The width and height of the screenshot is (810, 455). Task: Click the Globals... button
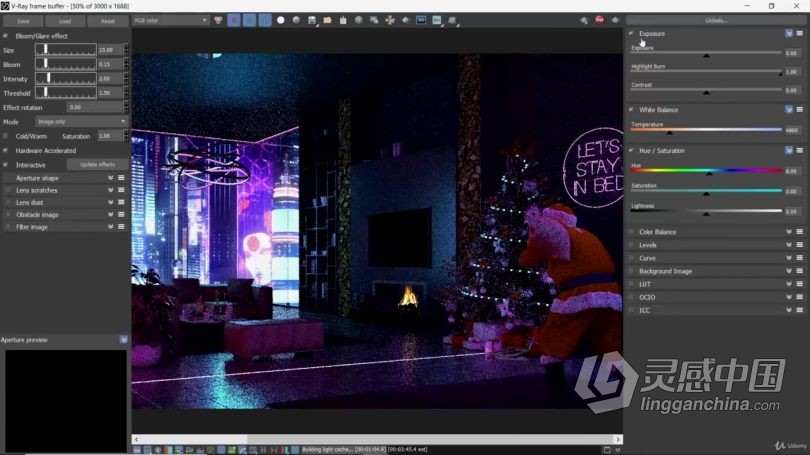click(x=715, y=20)
